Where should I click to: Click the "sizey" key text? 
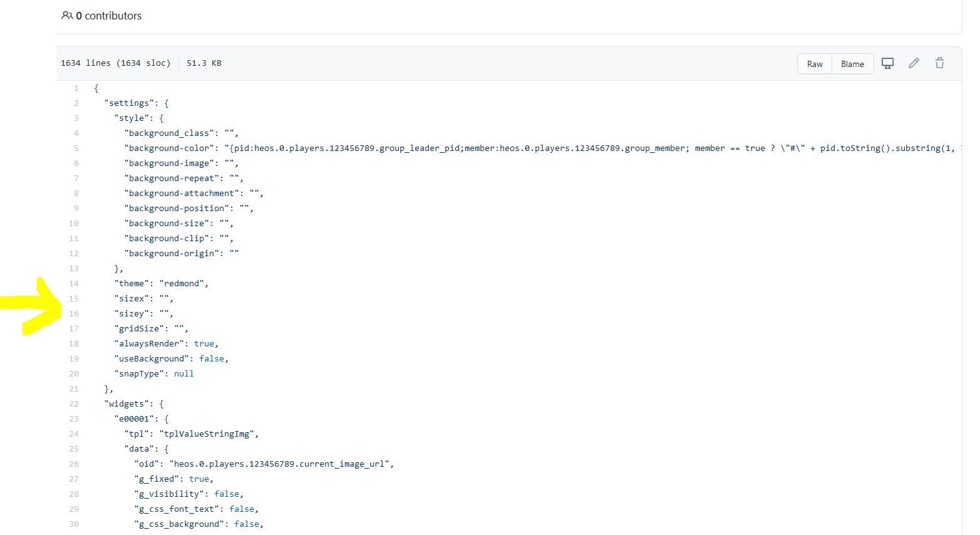[x=132, y=314]
